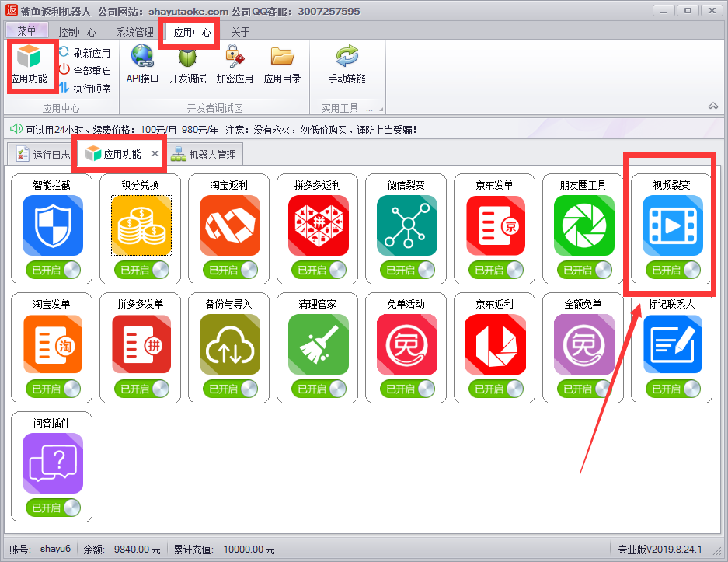Open the 拼多多发单 app icon

click(141, 344)
